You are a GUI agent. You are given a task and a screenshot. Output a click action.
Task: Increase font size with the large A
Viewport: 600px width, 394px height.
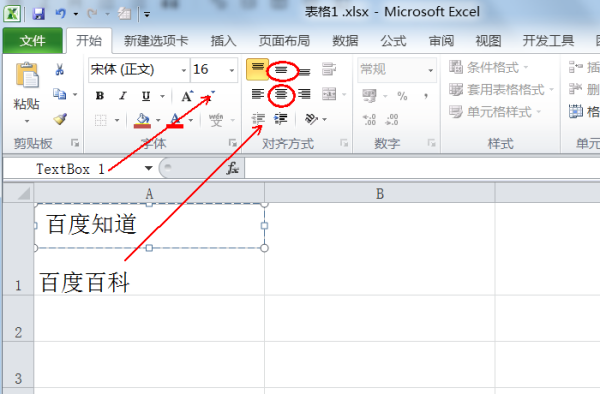187,96
